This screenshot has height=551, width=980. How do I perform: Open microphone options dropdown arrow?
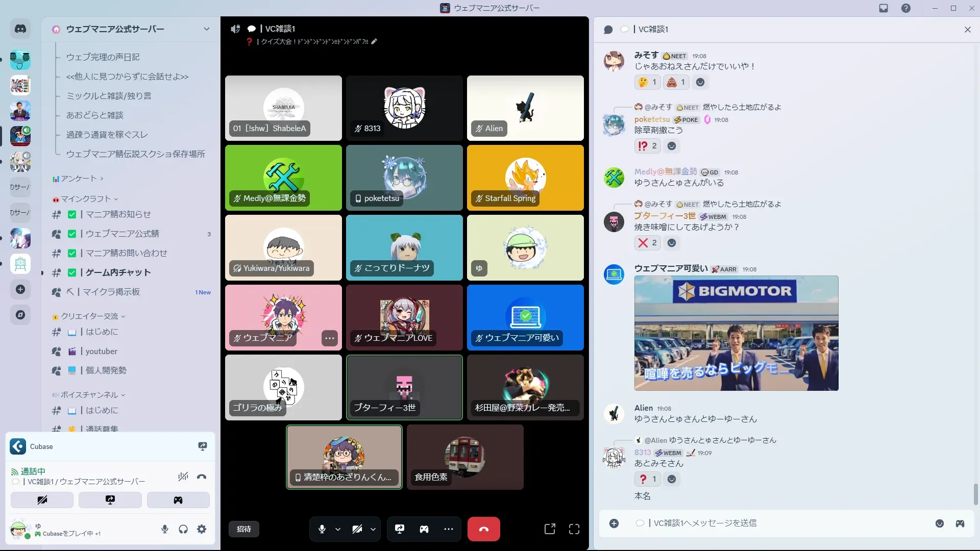[x=338, y=529]
